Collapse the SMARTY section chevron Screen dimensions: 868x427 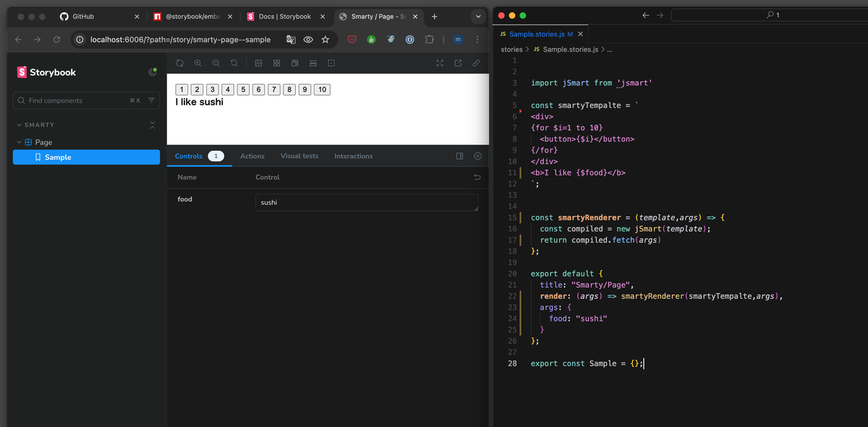point(18,125)
